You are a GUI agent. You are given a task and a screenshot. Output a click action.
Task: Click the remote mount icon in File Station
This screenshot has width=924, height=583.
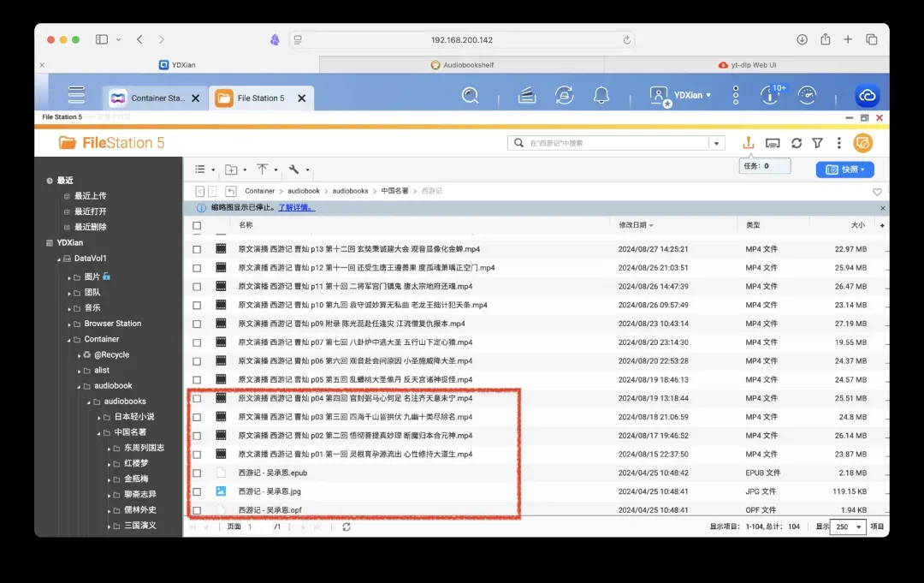click(773, 143)
